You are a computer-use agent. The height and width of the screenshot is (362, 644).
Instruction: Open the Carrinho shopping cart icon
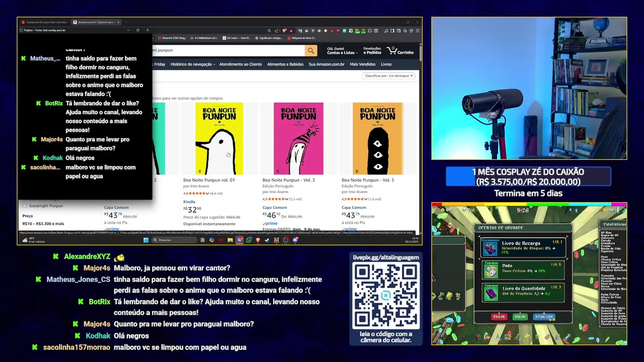400,51
